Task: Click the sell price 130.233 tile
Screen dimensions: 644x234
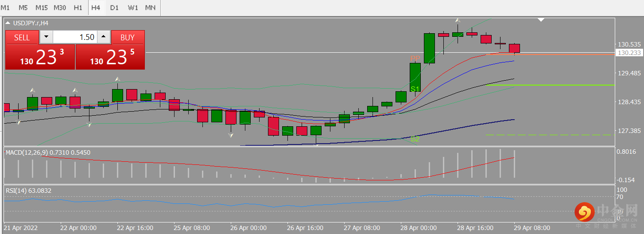Action: point(40,57)
